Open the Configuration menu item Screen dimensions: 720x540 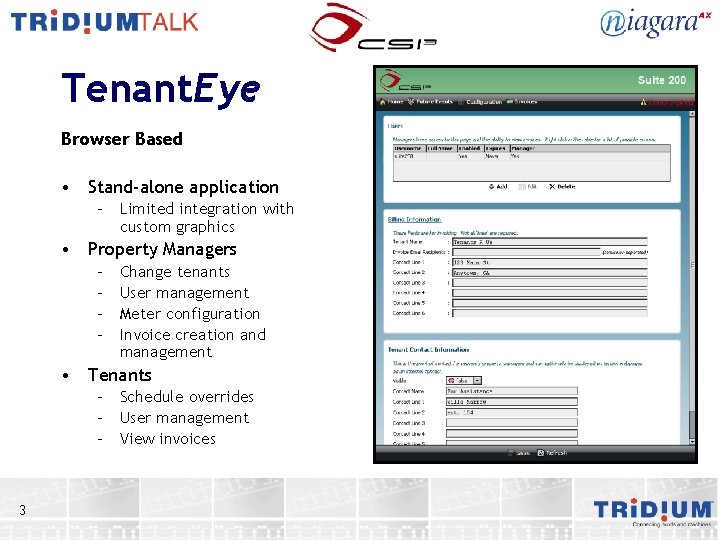point(480,102)
